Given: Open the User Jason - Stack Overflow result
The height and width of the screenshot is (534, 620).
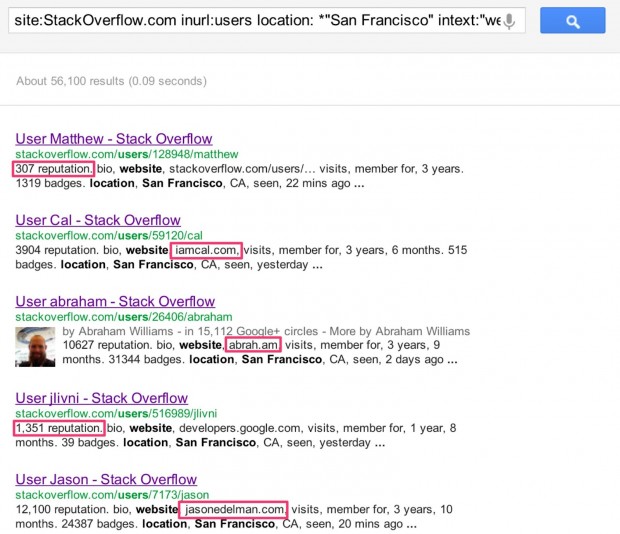Looking at the screenshot, I should pyautogui.click(x=106, y=479).
